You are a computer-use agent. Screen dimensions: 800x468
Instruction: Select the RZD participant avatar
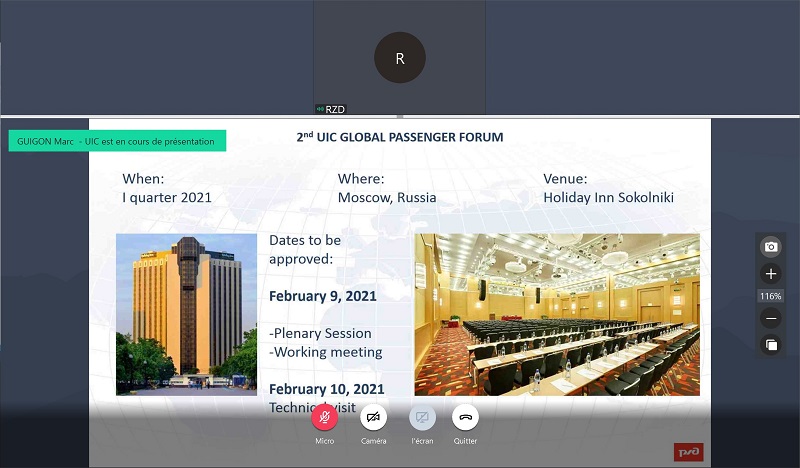click(x=400, y=58)
